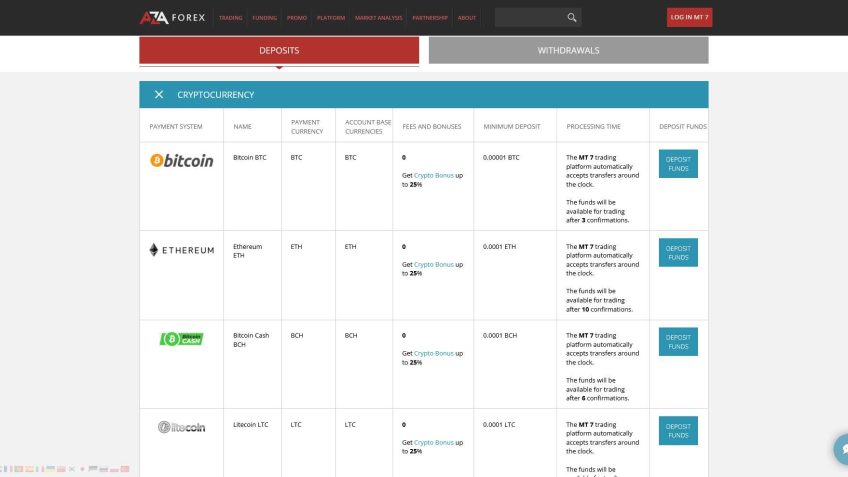Click into the header search field
The image size is (848, 477).
(x=528, y=17)
